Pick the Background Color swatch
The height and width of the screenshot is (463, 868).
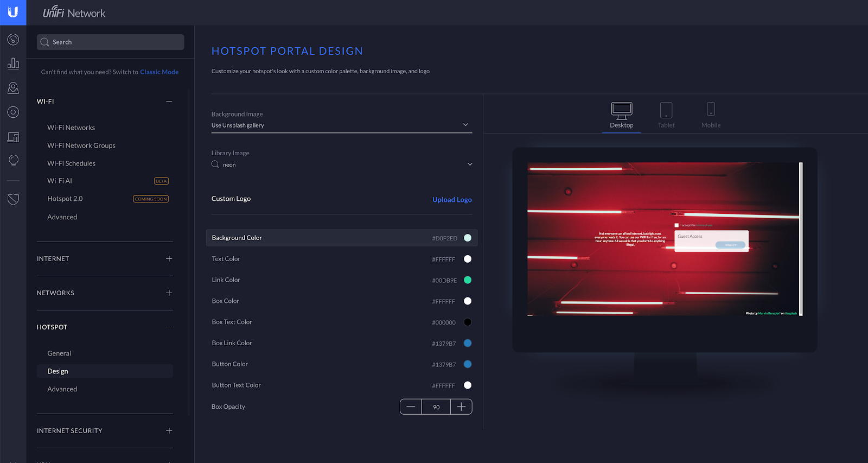coord(468,238)
